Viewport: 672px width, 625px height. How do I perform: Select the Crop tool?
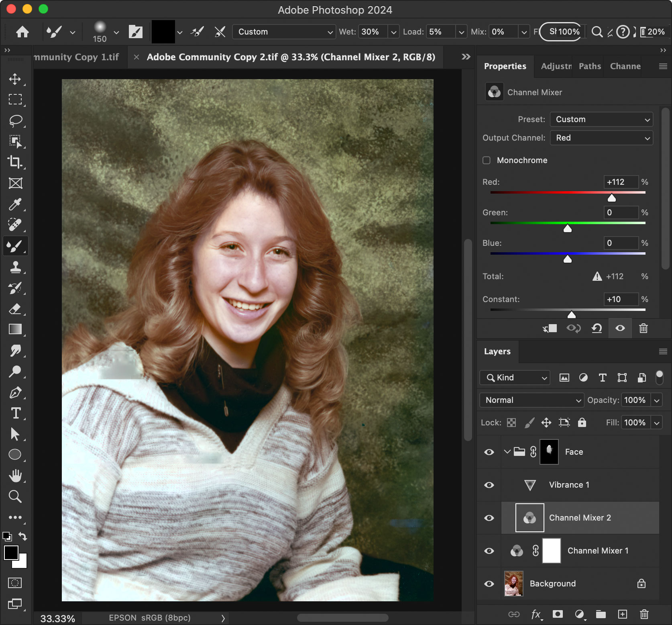point(15,162)
